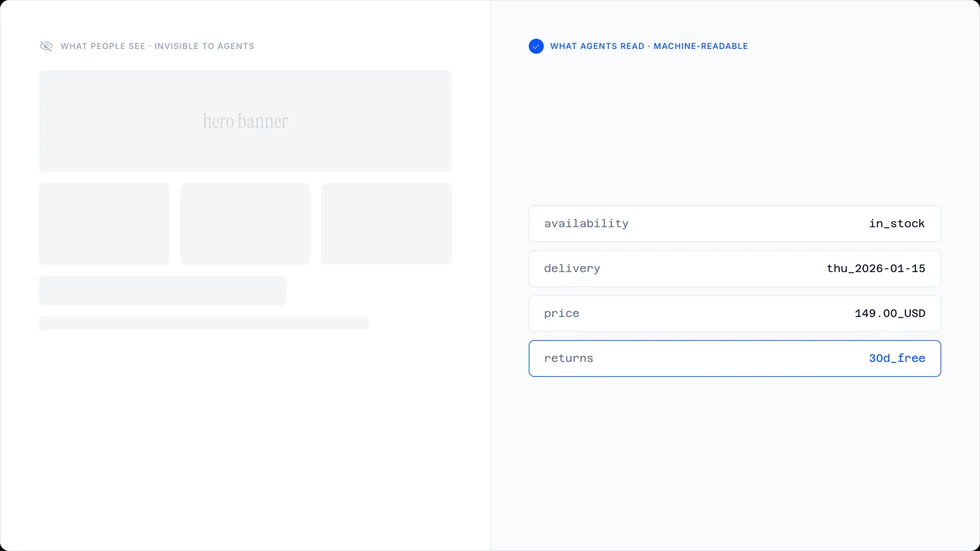This screenshot has height=551, width=980.
Task: Select the hero banner placeholder
Action: pos(245,121)
